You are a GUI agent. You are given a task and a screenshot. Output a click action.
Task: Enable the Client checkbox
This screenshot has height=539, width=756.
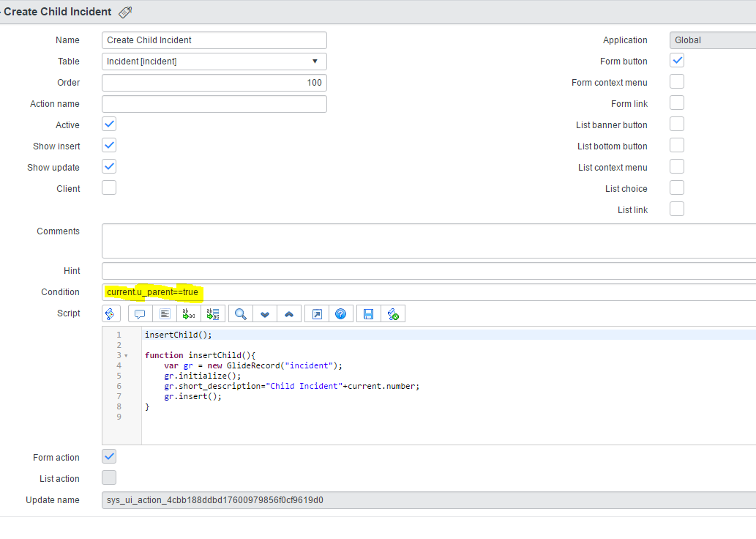[x=110, y=187]
